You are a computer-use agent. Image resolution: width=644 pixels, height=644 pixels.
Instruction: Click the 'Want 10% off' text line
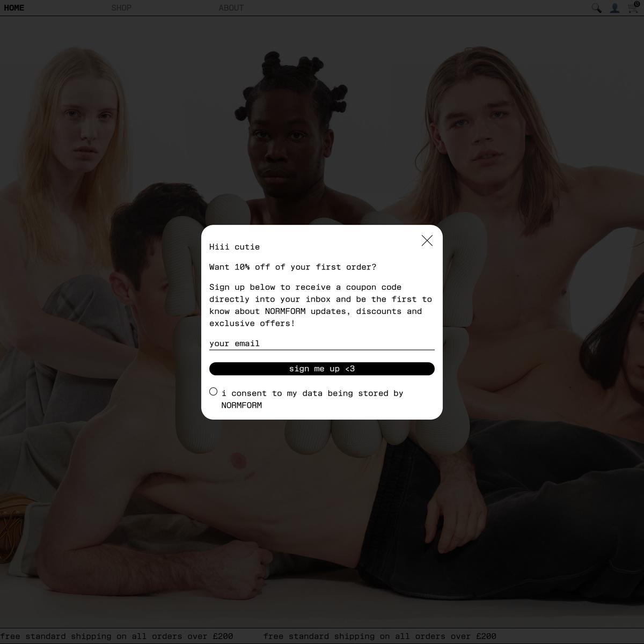tap(293, 267)
